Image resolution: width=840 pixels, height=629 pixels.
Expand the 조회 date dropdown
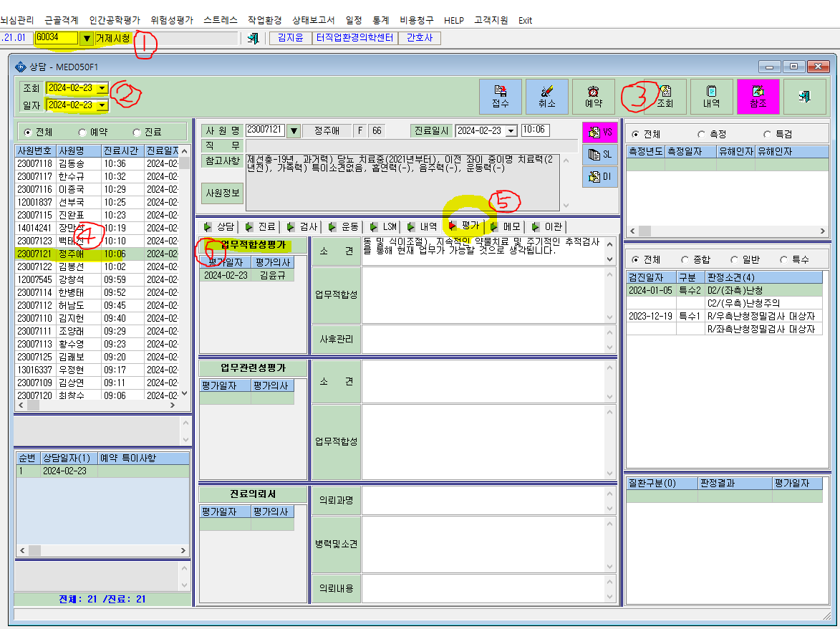click(x=102, y=88)
